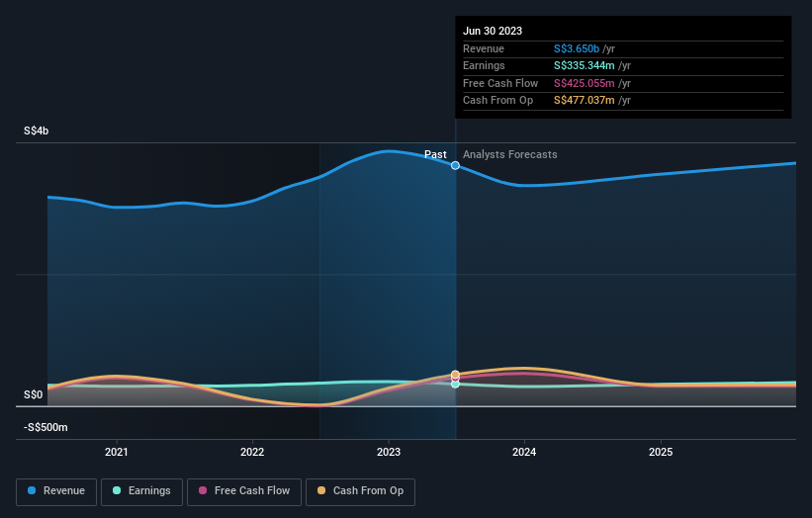This screenshot has width=812, height=518.
Task: Click the orange Cash From Op data point
Action: point(455,374)
